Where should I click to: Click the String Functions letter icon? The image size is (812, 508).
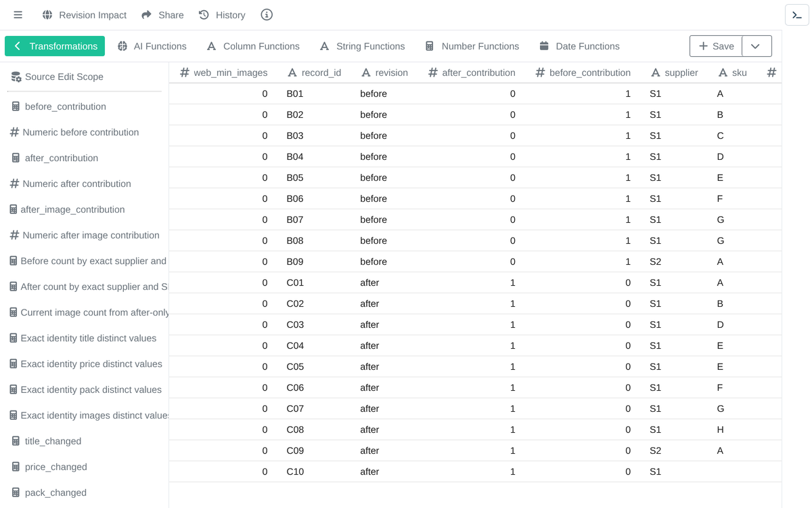pos(325,46)
